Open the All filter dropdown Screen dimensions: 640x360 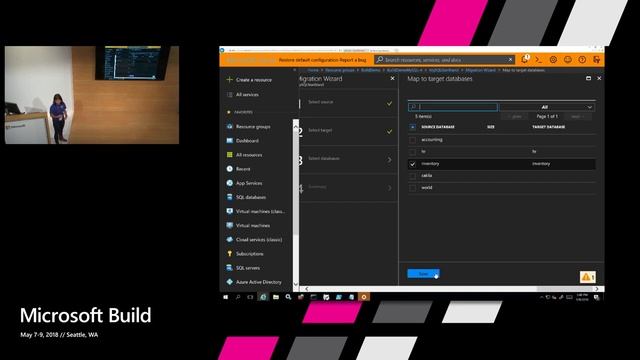coord(547,107)
